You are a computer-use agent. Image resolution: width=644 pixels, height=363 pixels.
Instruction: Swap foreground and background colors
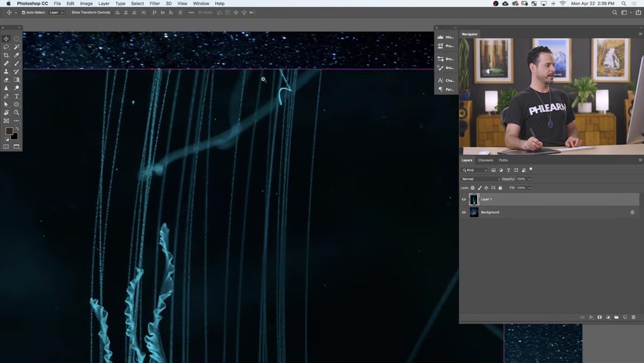[16, 129]
